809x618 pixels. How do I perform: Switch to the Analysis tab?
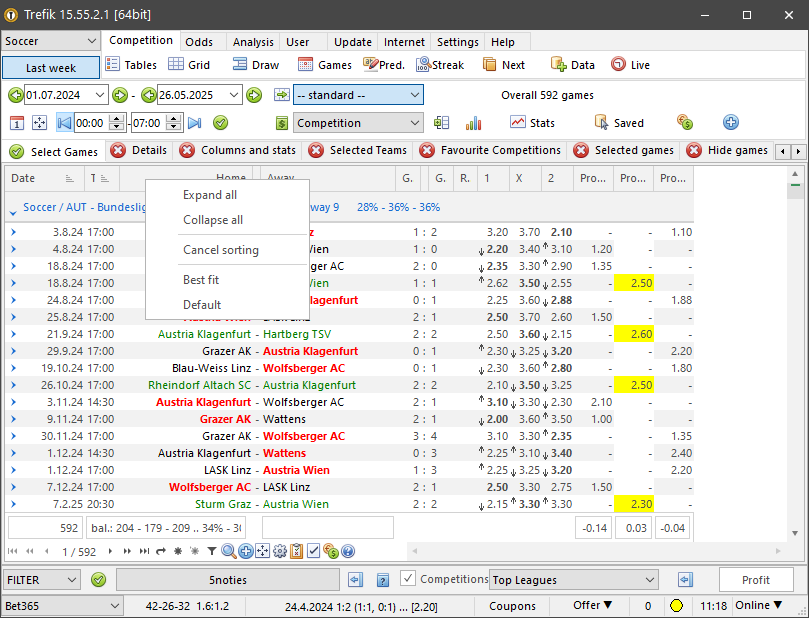point(252,42)
